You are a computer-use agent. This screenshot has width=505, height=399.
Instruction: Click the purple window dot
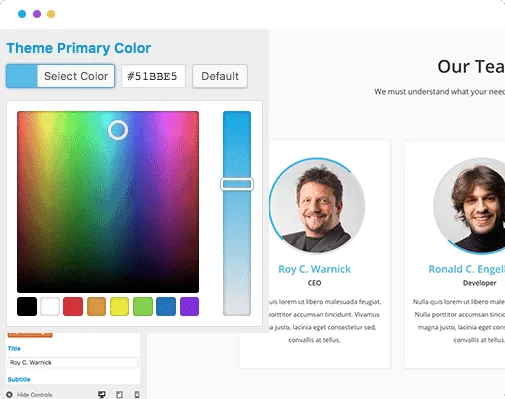37,14
